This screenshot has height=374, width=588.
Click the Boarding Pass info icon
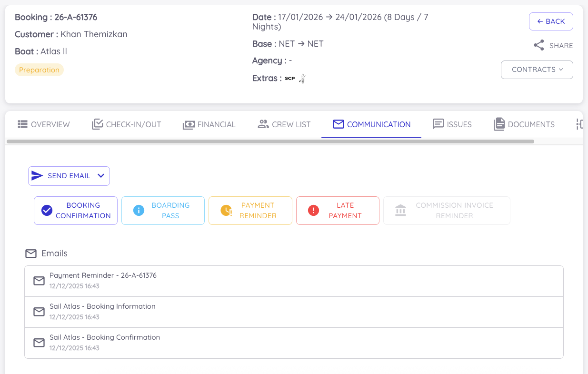pos(139,210)
